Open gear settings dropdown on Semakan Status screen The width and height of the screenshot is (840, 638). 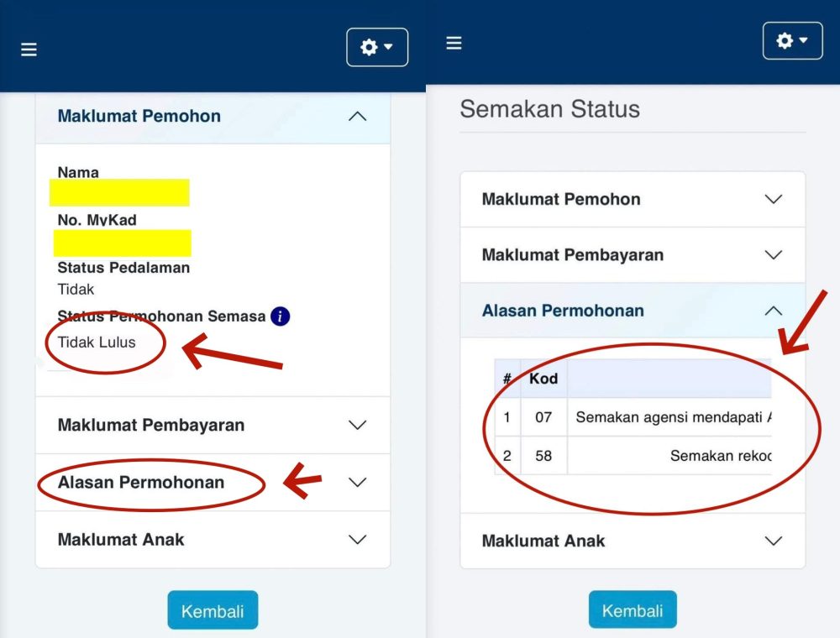point(792,41)
